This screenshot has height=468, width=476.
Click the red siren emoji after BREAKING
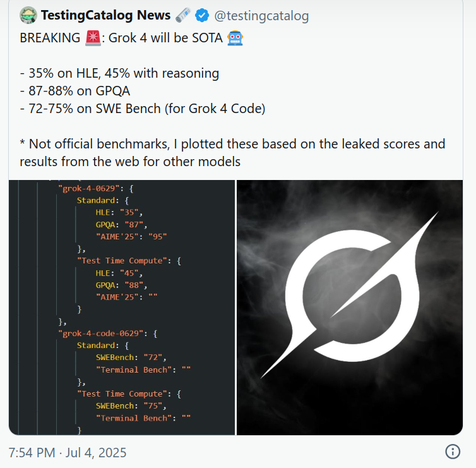(92, 38)
